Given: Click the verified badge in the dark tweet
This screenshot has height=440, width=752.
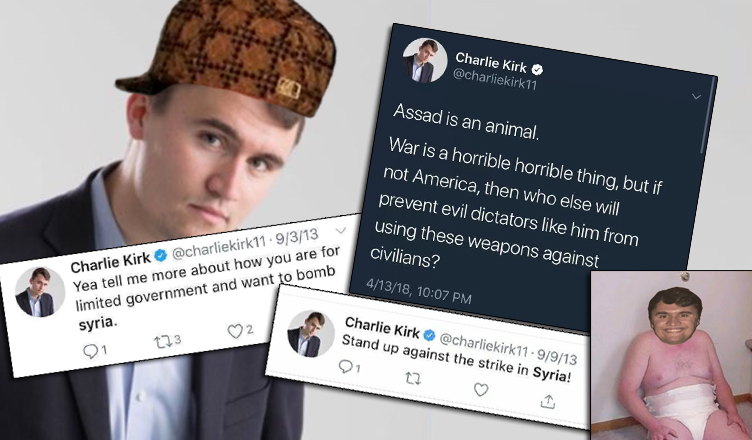Looking at the screenshot, I should click(538, 70).
